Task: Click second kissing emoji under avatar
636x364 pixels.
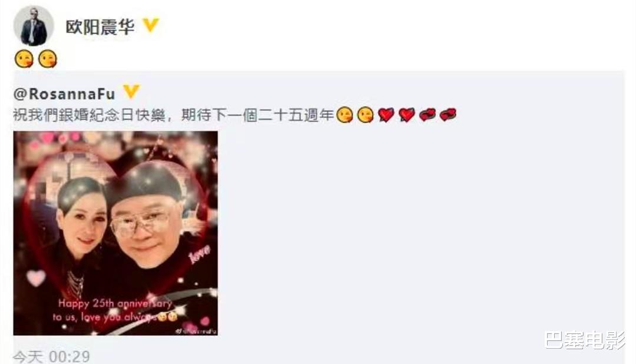Action: click(x=48, y=59)
